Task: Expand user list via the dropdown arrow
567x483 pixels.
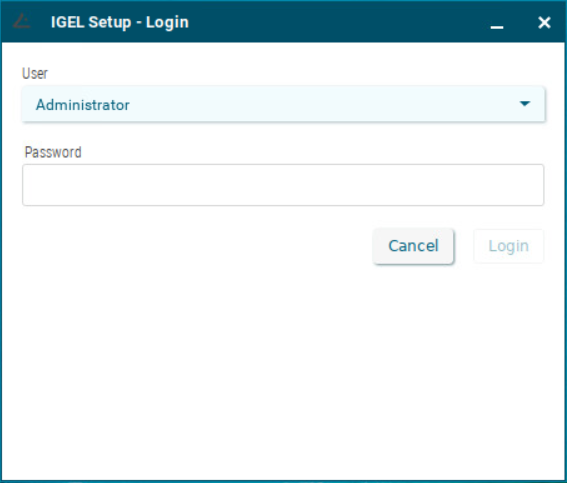Action: 525,104
